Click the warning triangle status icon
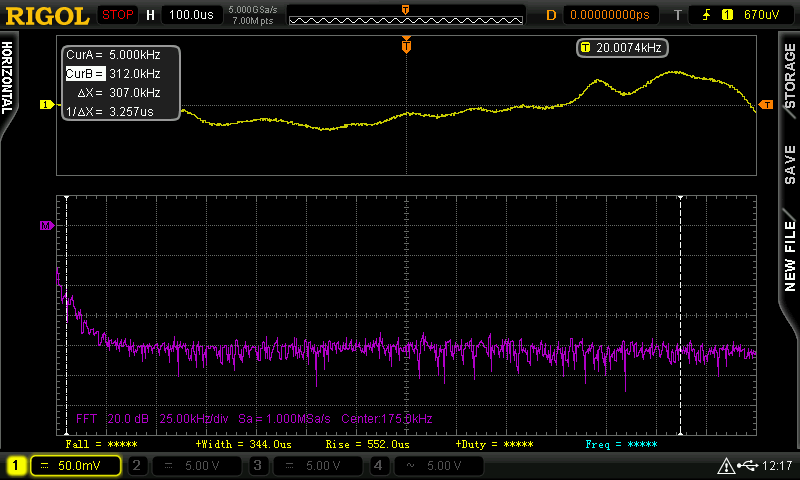The height and width of the screenshot is (480, 800). pos(725,465)
